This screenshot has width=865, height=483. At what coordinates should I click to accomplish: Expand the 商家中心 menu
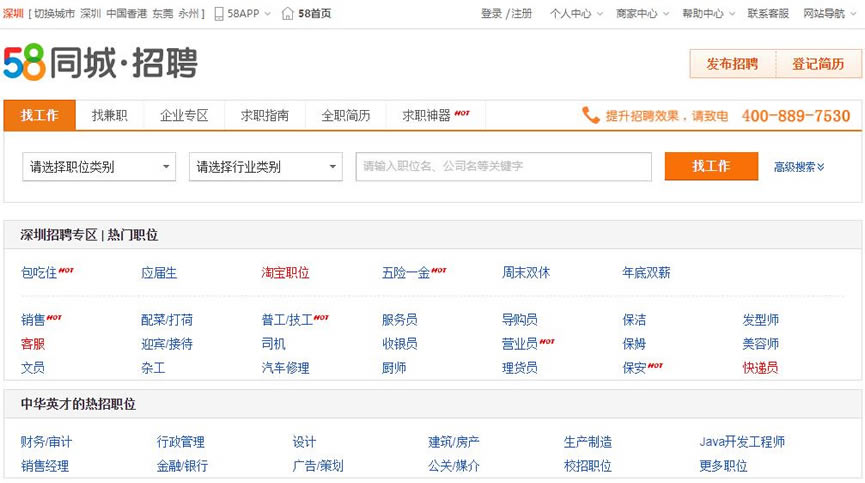point(642,13)
